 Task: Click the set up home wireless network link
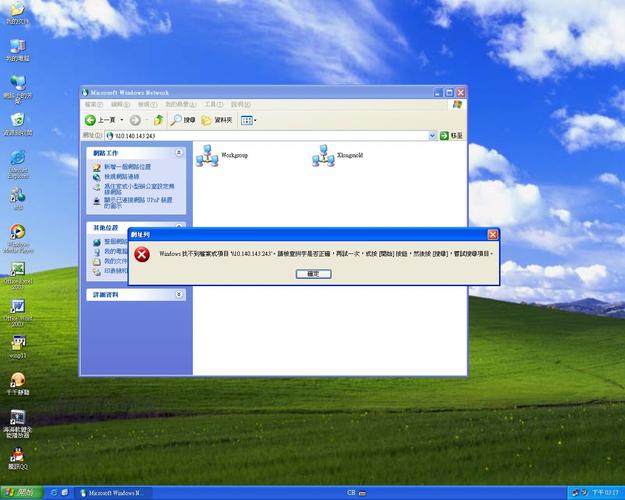(x=139, y=189)
